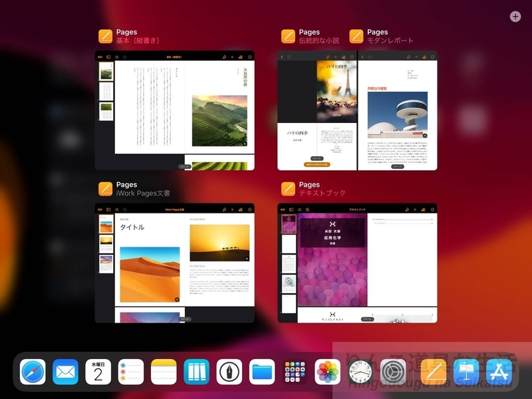Image resolution: width=532 pixels, height=399 pixels.
Task: Tap view options icon in 基本（縦書き）window
Action: coord(108,57)
